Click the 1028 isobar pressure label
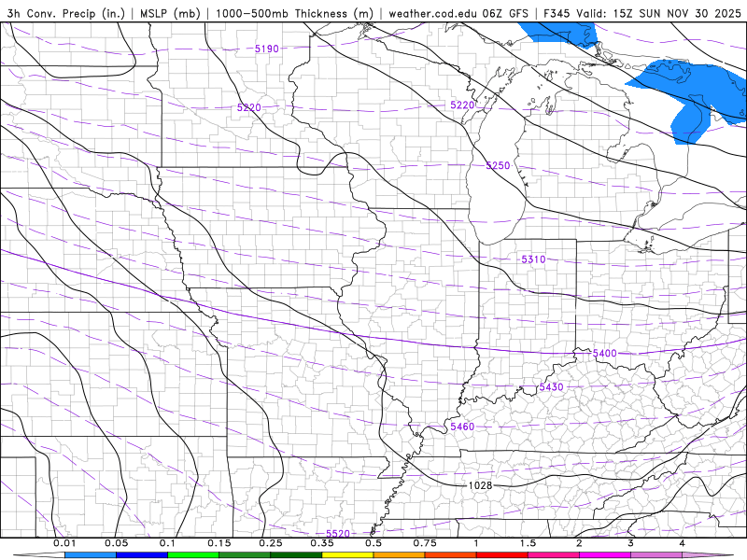The image size is (747, 560). [480, 485]
